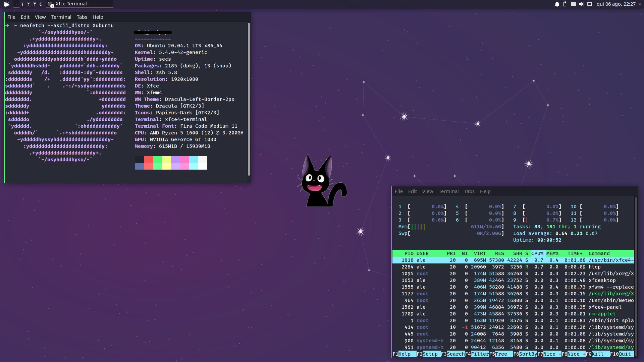This screenshot has width=644, height=362.
Task: Open the Edit menu in the neofetch terminal
Action: (25, 17)
